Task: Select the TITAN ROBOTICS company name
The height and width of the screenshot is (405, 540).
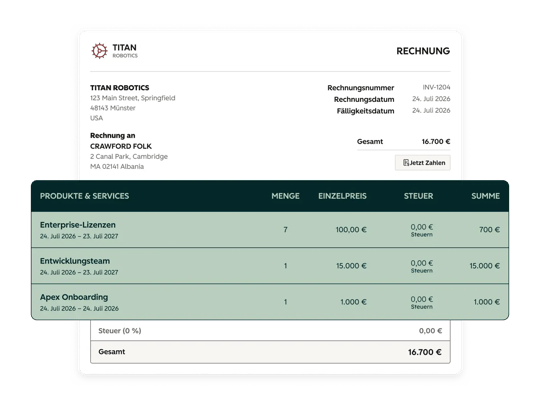Action: [120, 87]
